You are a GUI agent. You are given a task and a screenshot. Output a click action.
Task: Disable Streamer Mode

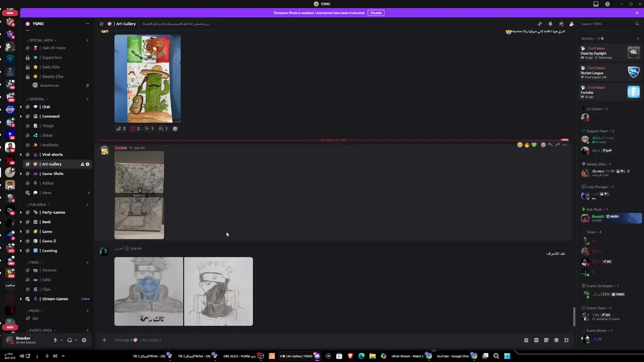376,13
